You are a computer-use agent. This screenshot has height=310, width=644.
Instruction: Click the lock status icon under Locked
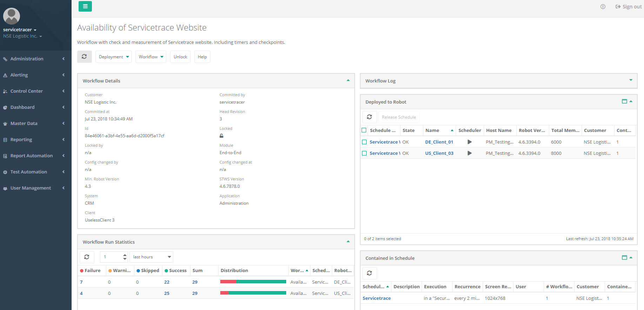click(x=221, y=136)
